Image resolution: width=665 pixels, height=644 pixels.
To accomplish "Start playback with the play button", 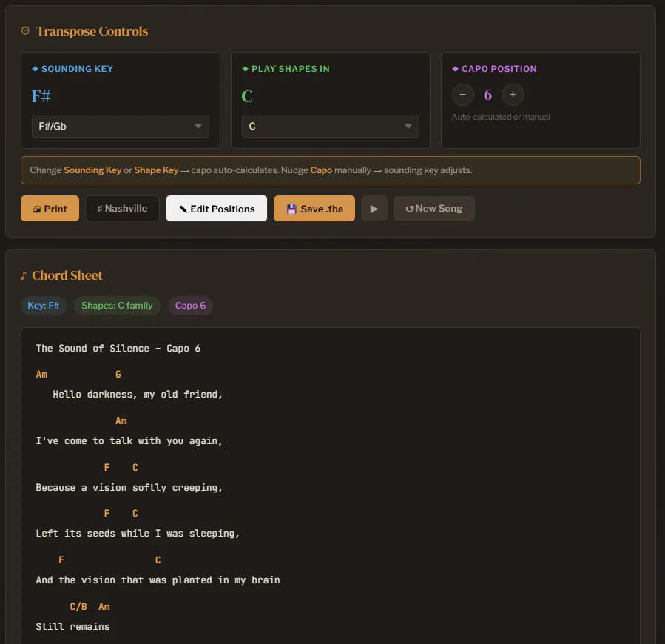I will pos(374,209).
